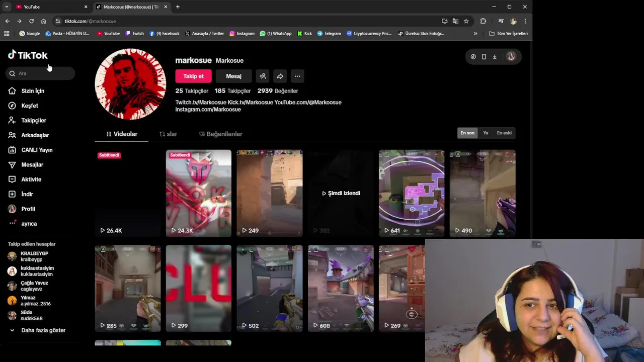Open the TikTok account avatar menu

point(511,57)
